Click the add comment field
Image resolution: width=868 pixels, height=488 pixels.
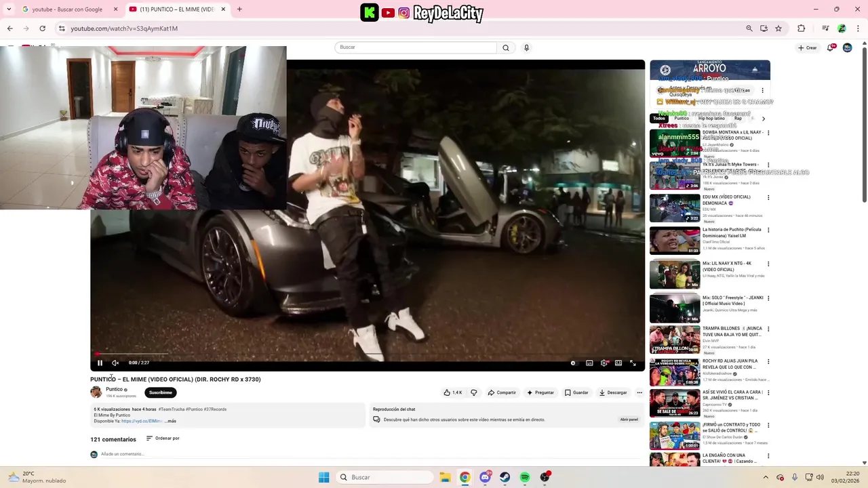pyautogui.click(x=370, y=454)
